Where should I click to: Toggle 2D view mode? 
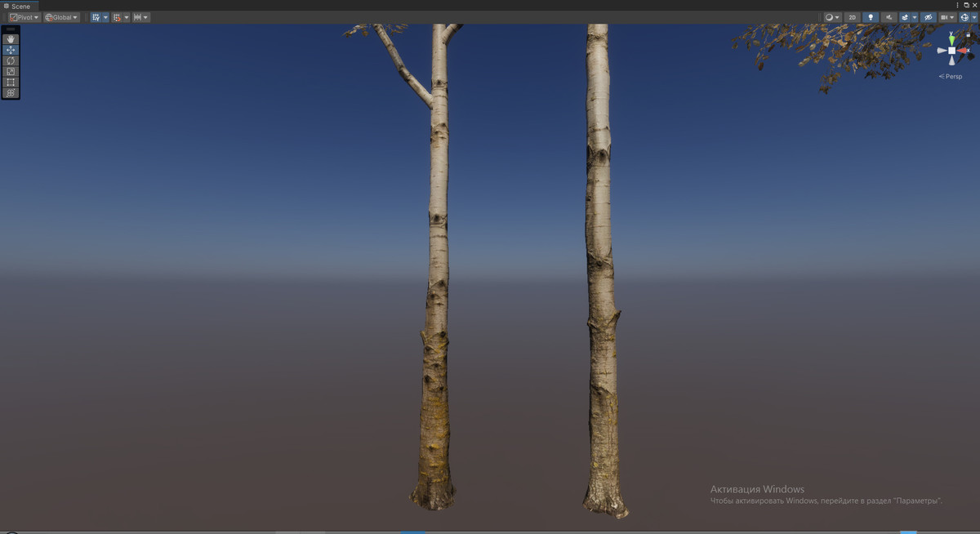(853, 17)
